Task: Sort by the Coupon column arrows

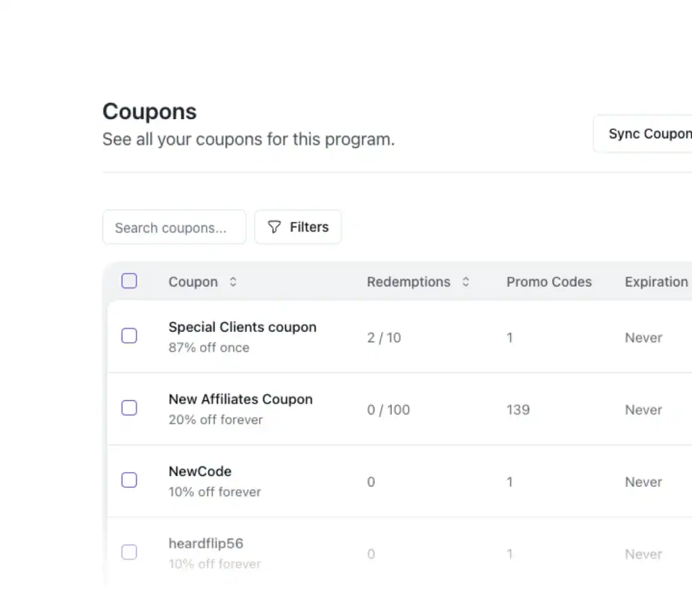Action: pyautogui.click(x=233, y=282)
